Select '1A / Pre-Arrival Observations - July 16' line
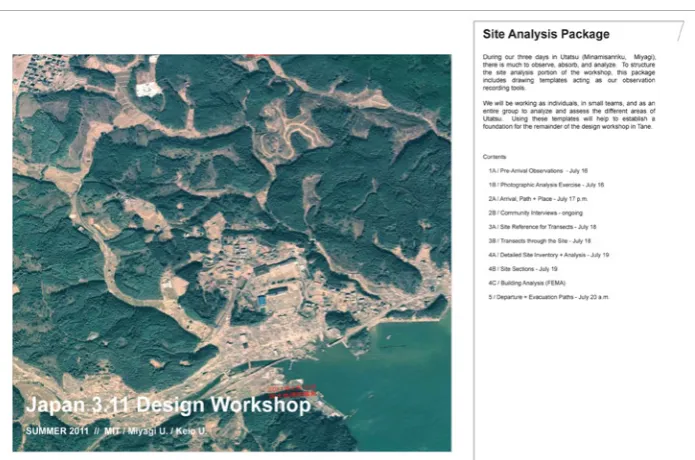This screenshot has height=460, width=695. click(x=538, y=171)
